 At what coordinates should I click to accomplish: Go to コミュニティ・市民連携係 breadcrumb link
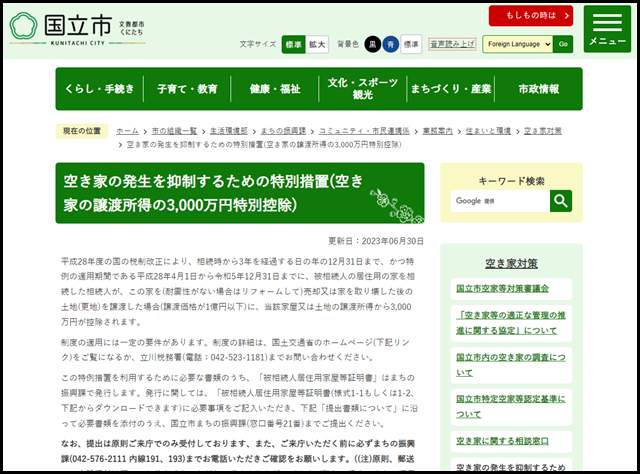(x=364, y=131)
